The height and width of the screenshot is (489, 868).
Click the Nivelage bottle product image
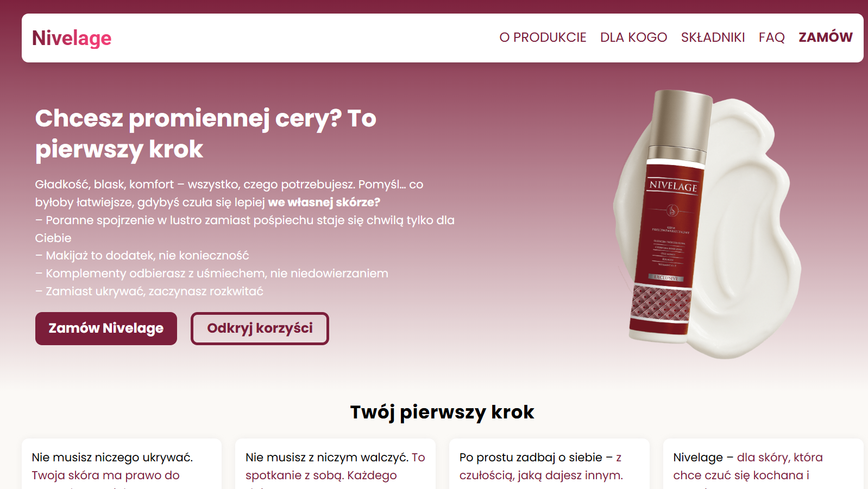(671, 217)
